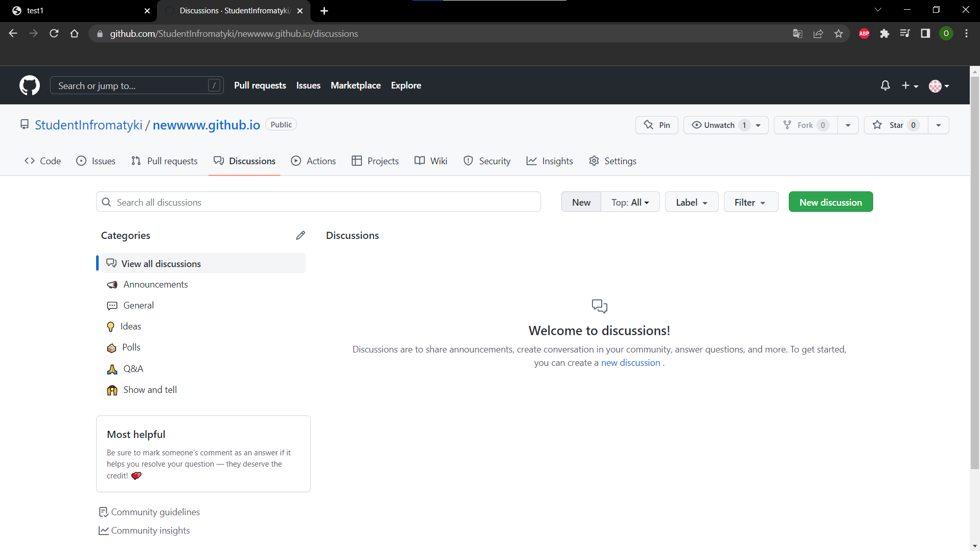
Task: Click the Chrome home icon
Action: coord(75,34)
